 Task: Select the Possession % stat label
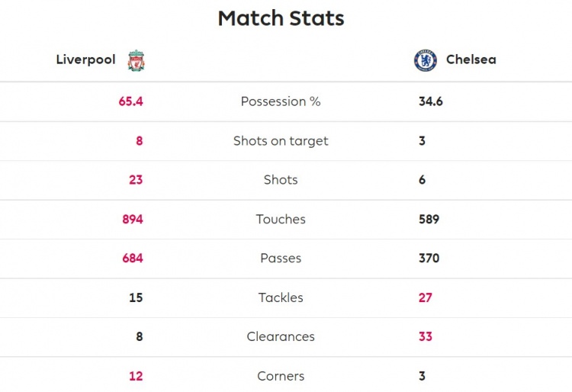click(x=281, y=101)
